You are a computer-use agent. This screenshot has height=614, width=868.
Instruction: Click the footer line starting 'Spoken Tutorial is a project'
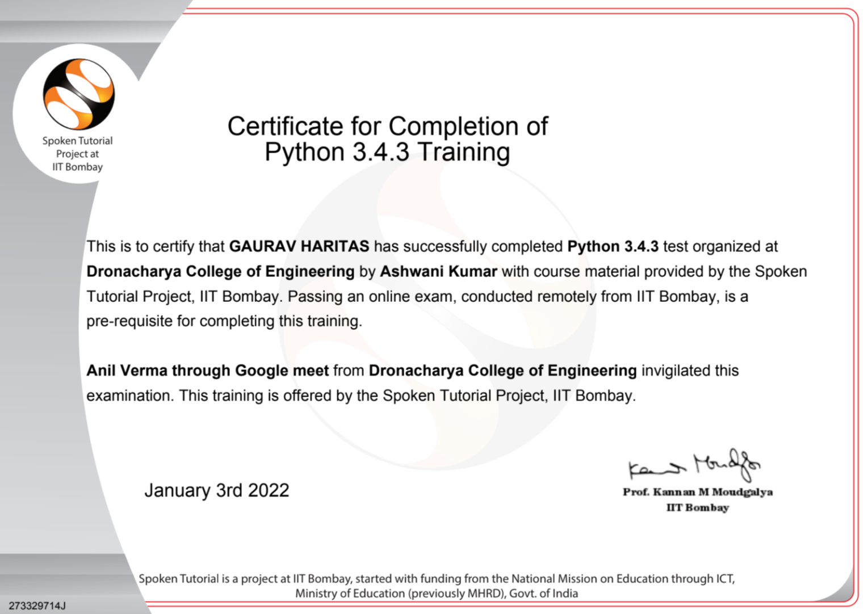[437, 579]
